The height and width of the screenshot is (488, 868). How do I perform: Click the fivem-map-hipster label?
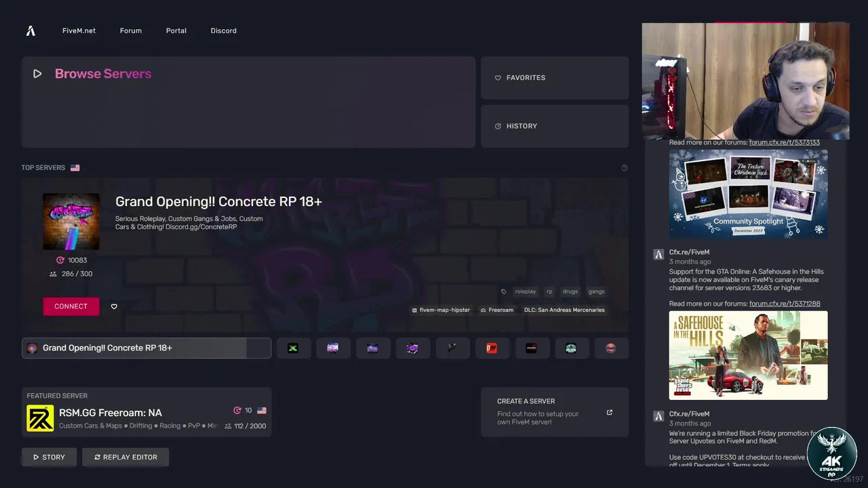441,310
